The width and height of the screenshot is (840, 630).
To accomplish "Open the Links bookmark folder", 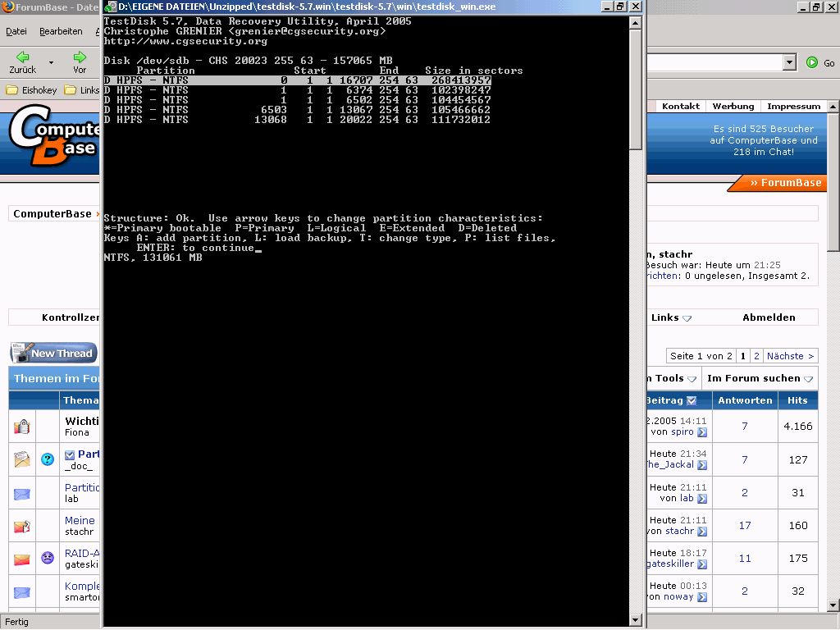I will pos(82,90).
